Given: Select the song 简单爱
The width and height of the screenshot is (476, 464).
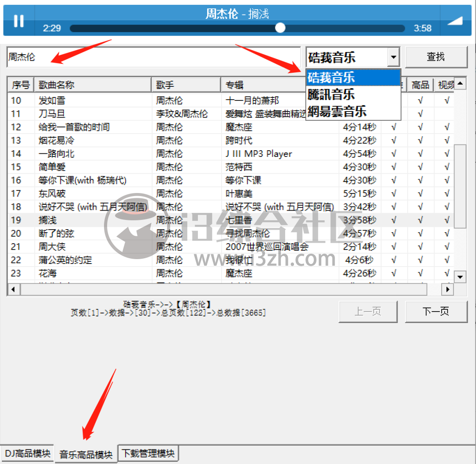Looking at the screenshot, I should 52,167.
